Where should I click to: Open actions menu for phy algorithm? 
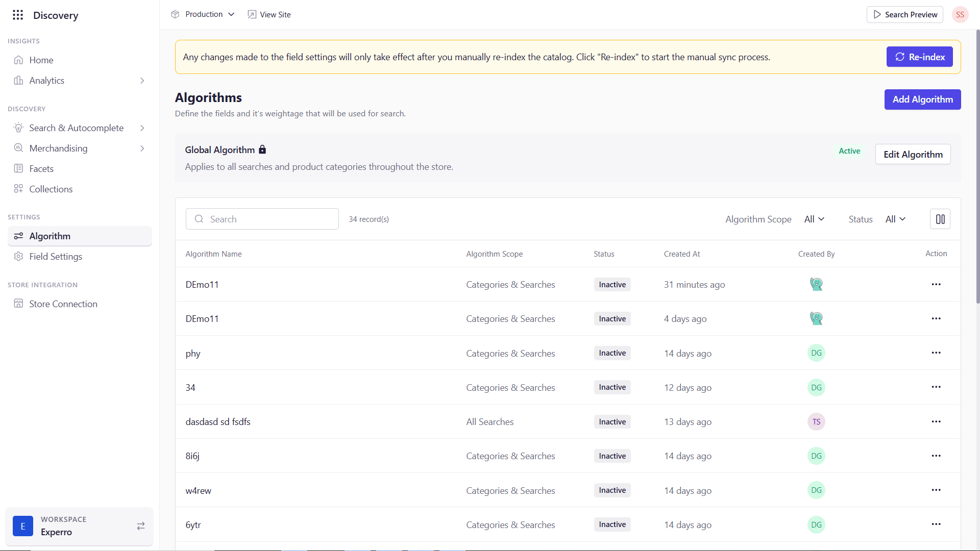click(x=936, y=353)
